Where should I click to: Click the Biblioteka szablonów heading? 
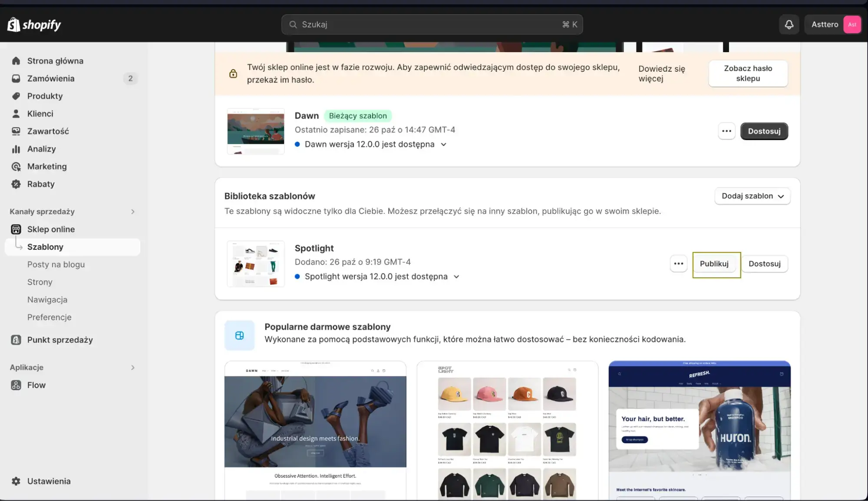coord(270,196)
